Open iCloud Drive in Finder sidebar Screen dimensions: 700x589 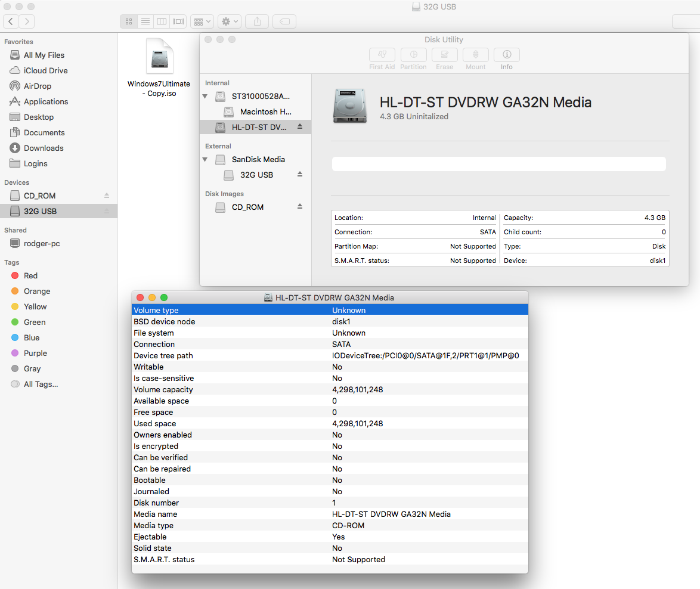pos(58,70)
